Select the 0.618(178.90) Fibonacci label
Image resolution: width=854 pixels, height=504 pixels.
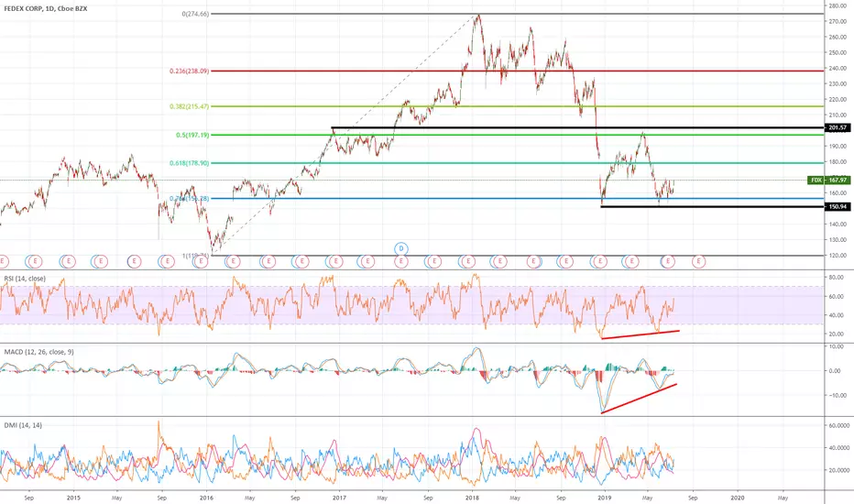tap(189, 163)
